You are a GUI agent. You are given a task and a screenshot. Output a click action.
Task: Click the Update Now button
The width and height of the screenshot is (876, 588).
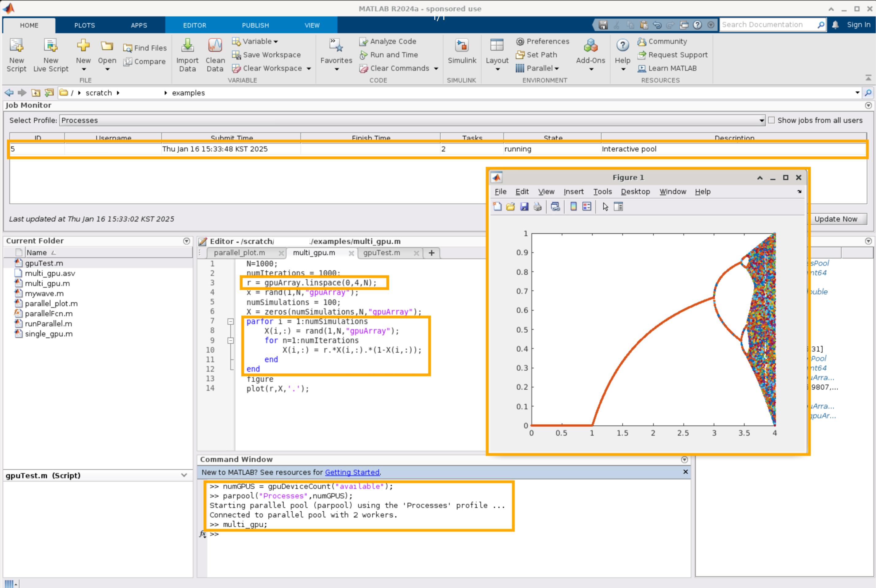click(x=836, y=219)
